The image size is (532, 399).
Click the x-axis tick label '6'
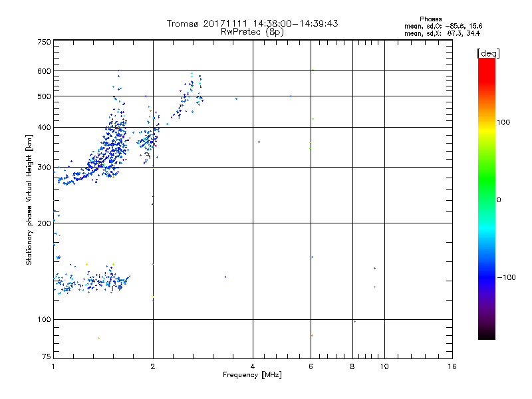311,366
